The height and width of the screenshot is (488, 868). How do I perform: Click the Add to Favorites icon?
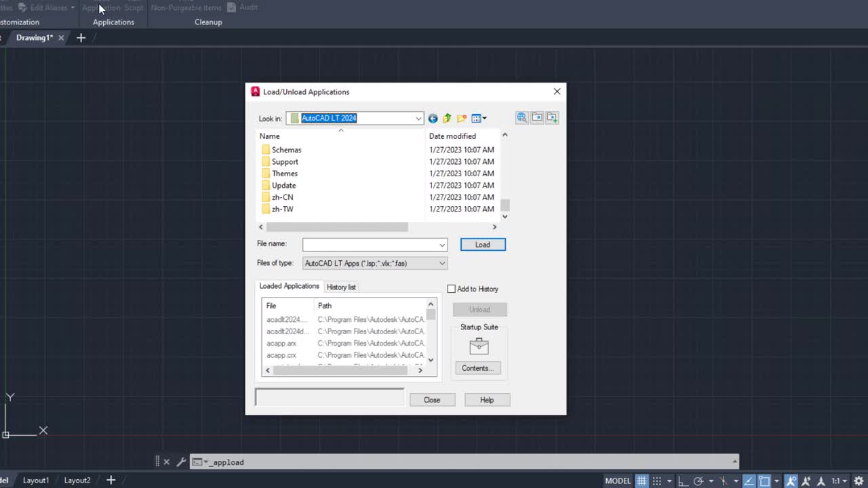coord(552,117)
